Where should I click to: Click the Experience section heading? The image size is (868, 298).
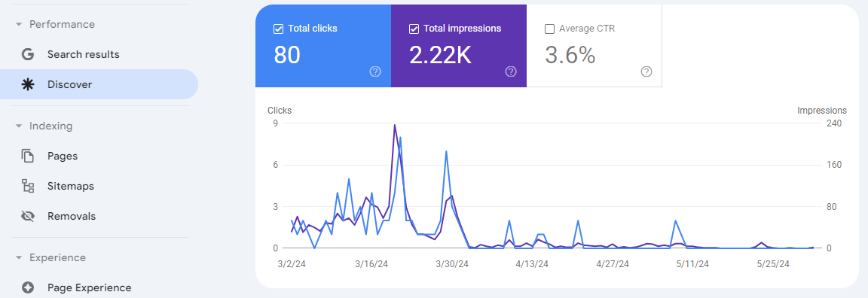pyautogui.click(x=57, y=257)
